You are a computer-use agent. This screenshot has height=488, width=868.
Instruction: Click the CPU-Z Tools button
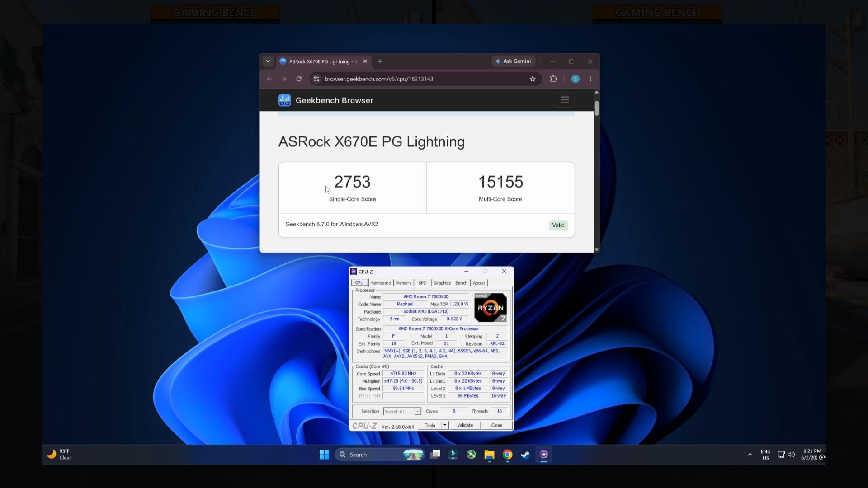[430, 426]
